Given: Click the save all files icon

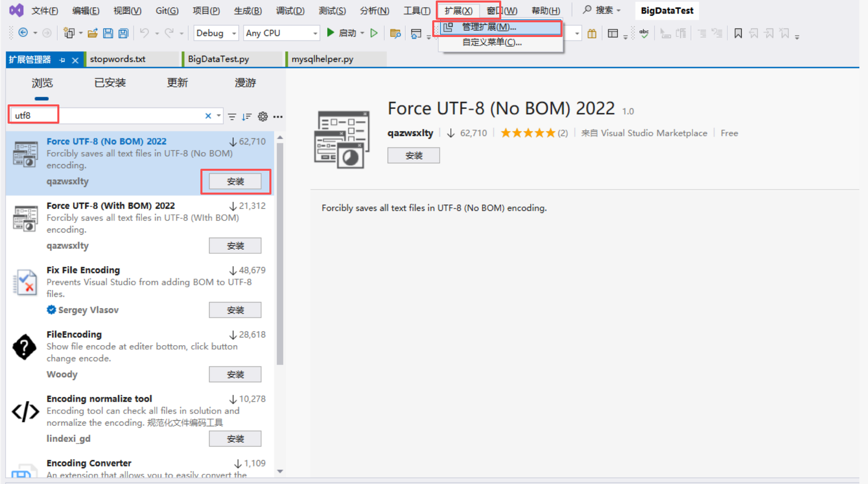Looking at the screenshot, I should (x=123, y=33).
